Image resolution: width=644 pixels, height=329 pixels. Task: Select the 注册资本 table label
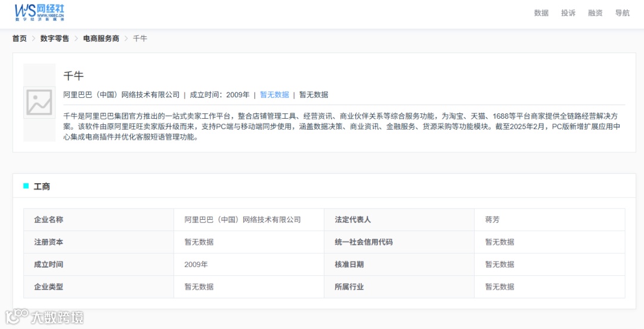[48, 242]
